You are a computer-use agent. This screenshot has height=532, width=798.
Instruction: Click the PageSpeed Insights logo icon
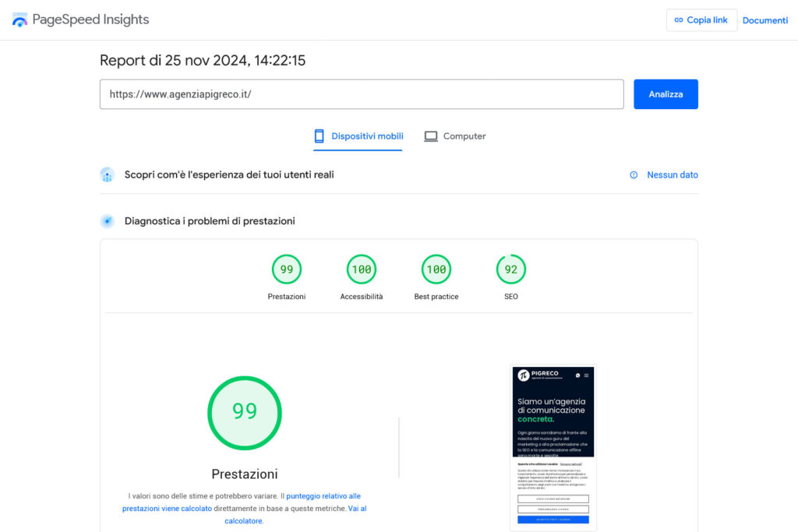pyautogui.click(x=19, y=19)
